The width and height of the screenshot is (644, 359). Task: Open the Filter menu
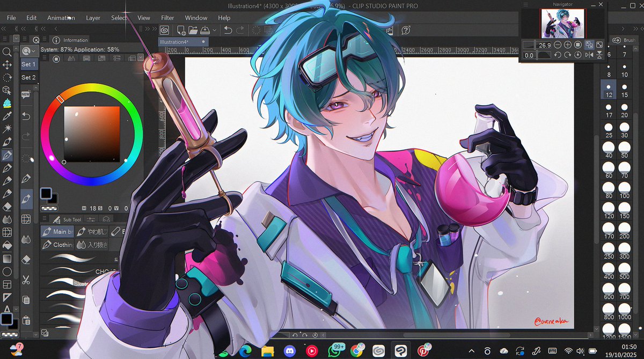pyautogui.click(x=167, y=18)
